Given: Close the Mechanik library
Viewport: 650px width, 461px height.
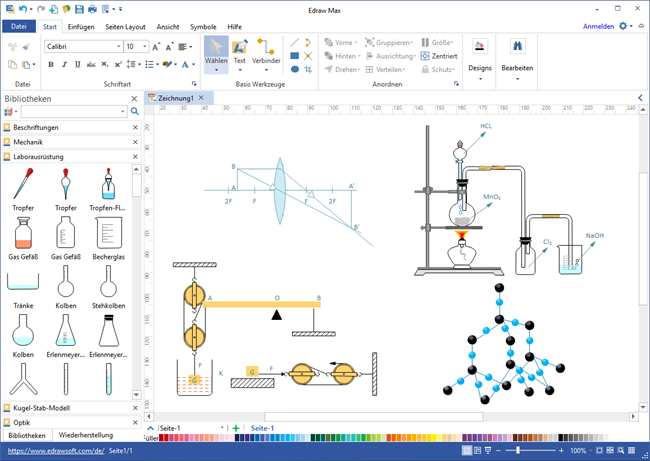Looking at the screenshot, I should (x=135, y=142).
